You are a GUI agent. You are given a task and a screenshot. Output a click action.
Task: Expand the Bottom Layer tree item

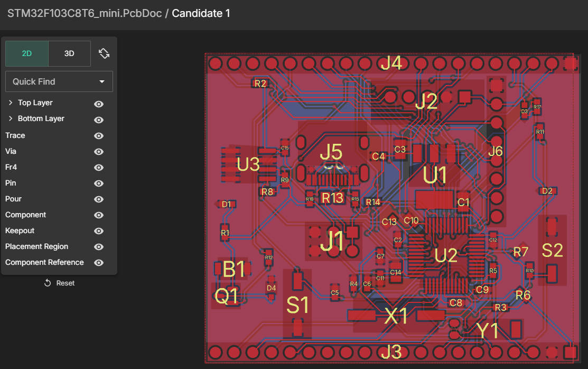click(11, 118)
